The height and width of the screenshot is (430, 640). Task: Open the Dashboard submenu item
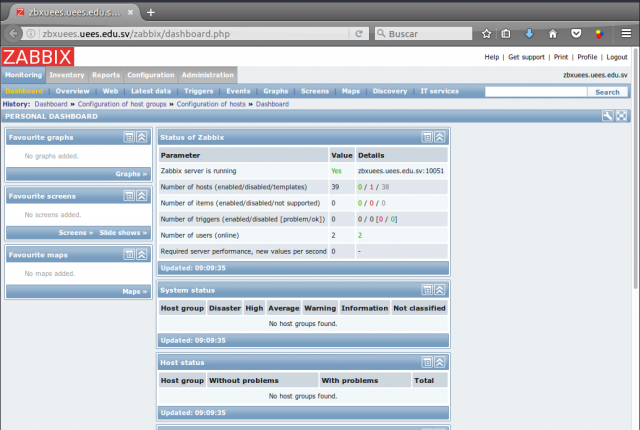pos(24,91)
